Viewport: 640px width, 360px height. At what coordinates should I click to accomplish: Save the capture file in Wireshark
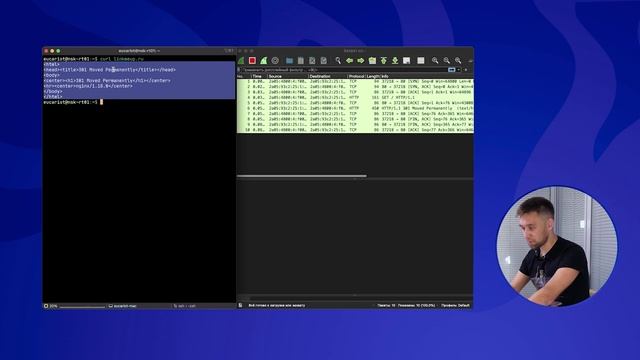coord(301,60)
